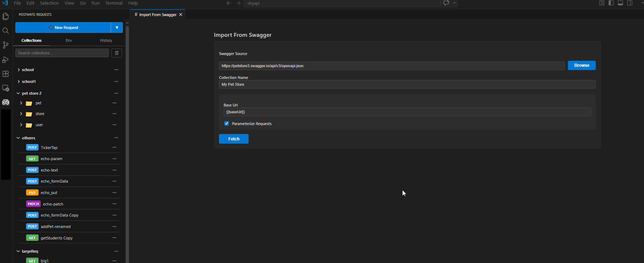Click the Browse button
The height and width of the screenshot is (263, 644).
click(582, 65)
